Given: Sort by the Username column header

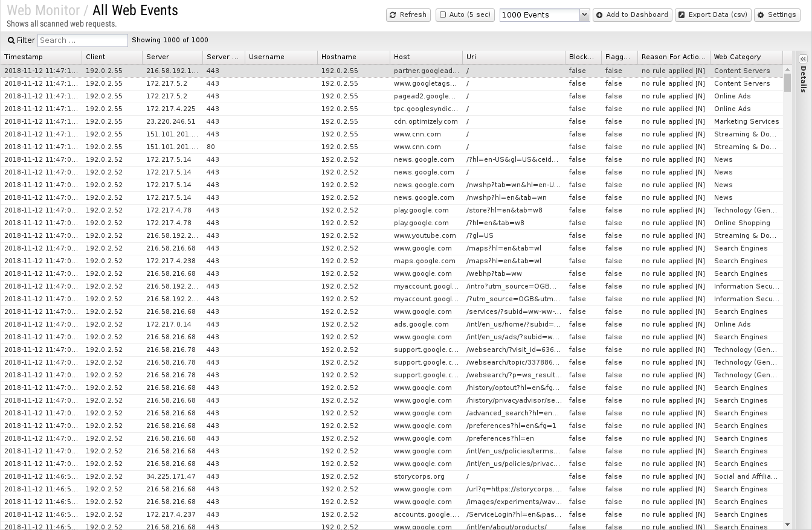Looking at the screenshot, I should click(x=281, y=57).
